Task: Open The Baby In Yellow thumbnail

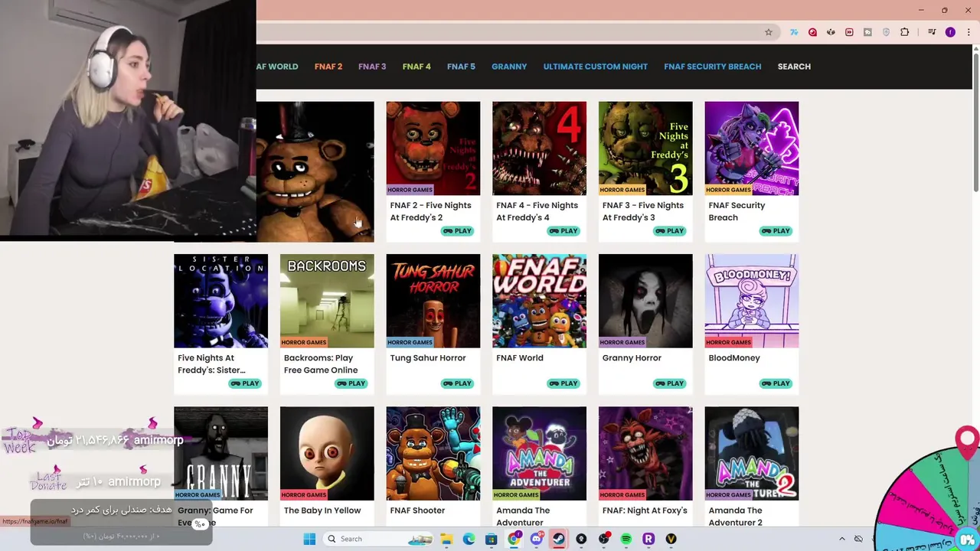Action: [327, 453]
